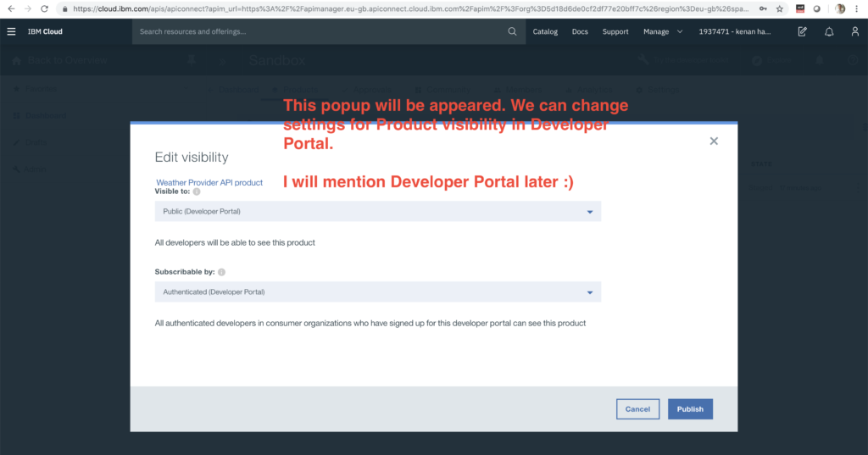Bookmark this page with star icon
Image resolution: width=868 pixels, height=455 pixels.
780,8
